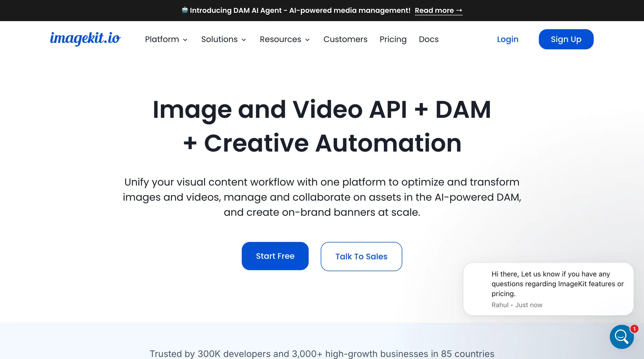Click the robot emoji in the announcement bar

point(185,10)
